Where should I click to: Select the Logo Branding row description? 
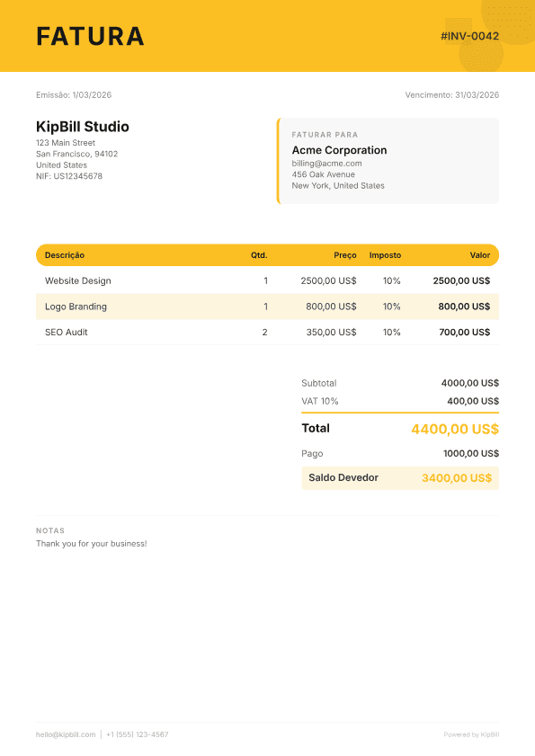coord(76,307)
